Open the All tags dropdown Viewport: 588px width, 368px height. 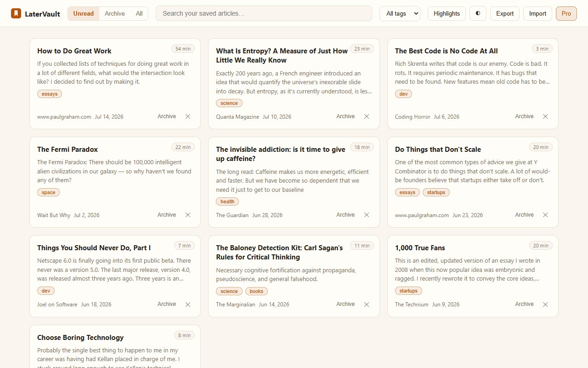tap(400, 13)
